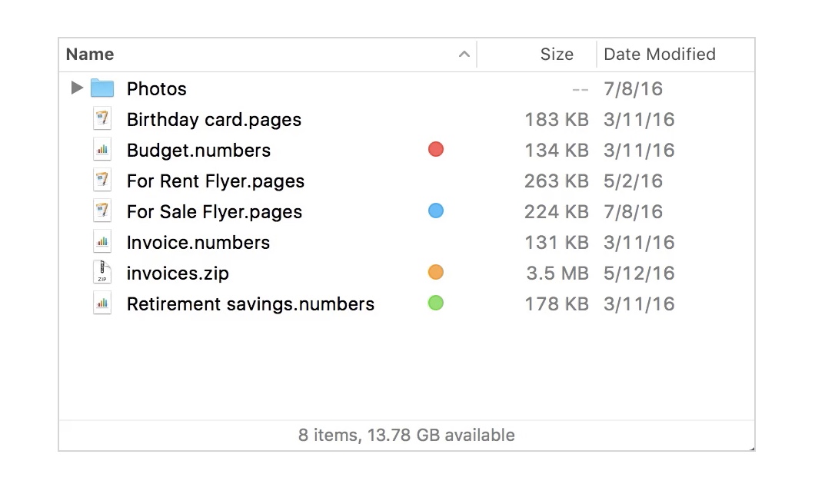Expand the Photos folder disclosure triangle

[x=76, y=88]
